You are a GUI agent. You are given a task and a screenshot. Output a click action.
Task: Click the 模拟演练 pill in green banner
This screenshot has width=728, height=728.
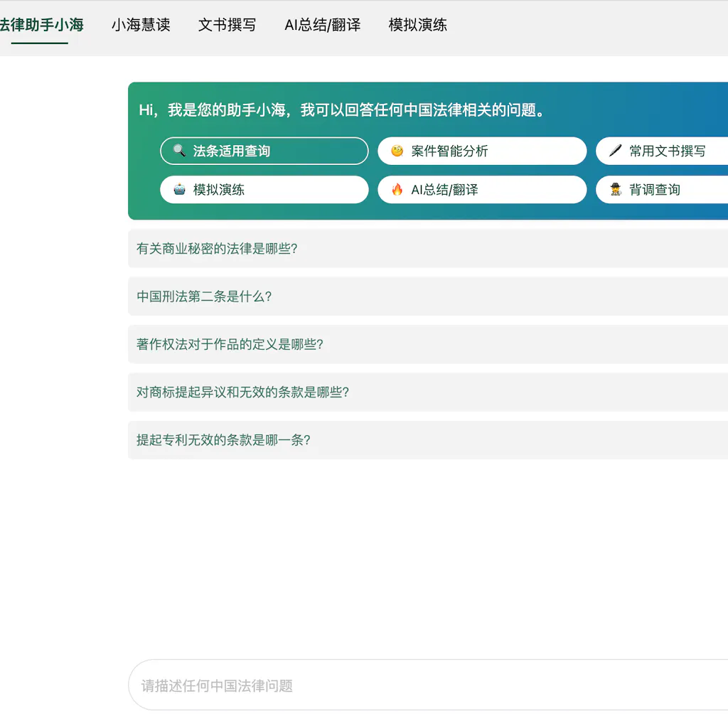coord(264,189)
